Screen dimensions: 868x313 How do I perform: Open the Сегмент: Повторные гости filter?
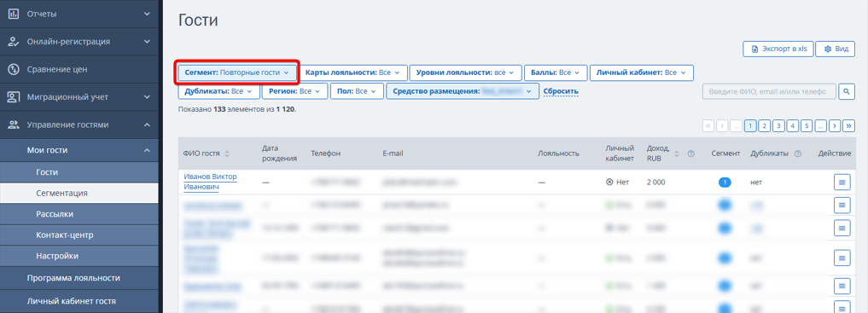pos(237,72)
